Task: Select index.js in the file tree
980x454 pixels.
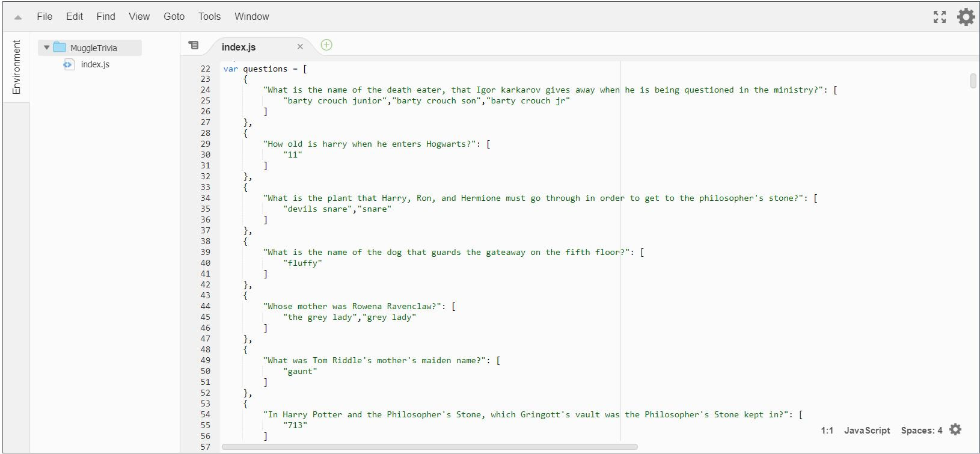Action: [95, 64]
